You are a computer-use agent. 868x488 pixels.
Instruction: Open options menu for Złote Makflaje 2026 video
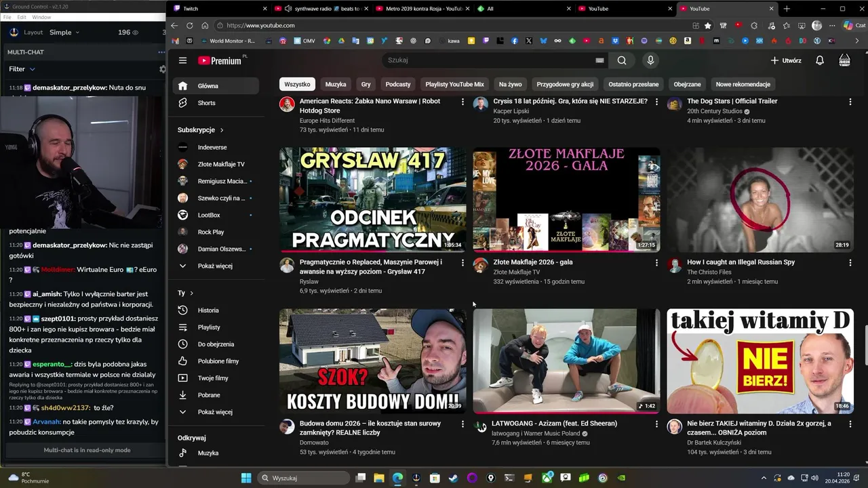tap(656, 262)
